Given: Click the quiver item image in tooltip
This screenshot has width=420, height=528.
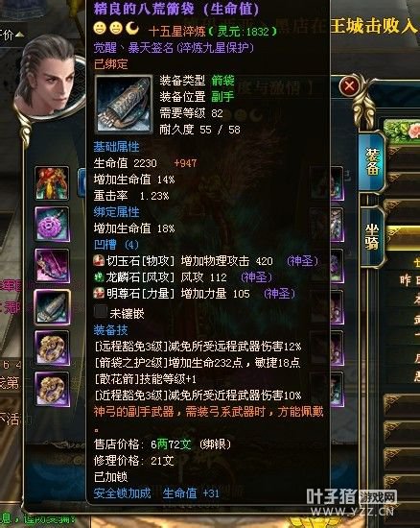Looking at the screenshot, I should pos(124,104).
